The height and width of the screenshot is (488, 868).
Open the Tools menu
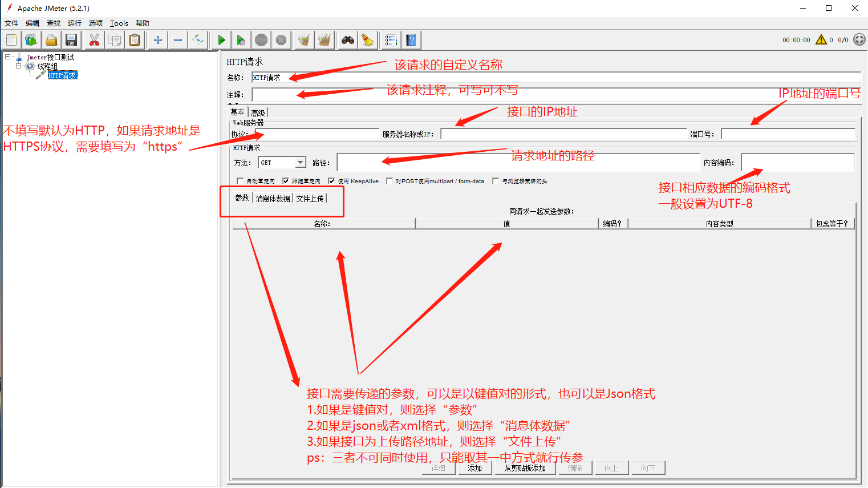(x=119, y=23)
